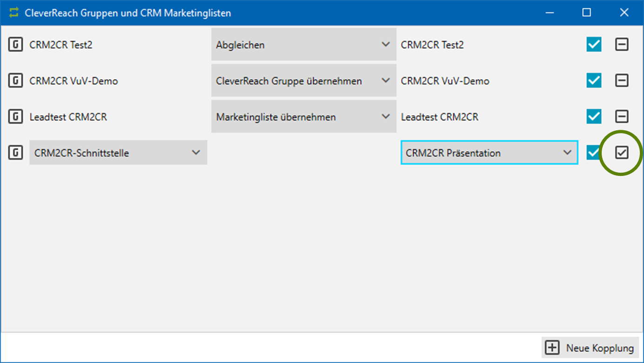Expand the CleverReach Gruppe übernehmen dropdown
This screenshot has width=644, height=363.
coord(303,81)
